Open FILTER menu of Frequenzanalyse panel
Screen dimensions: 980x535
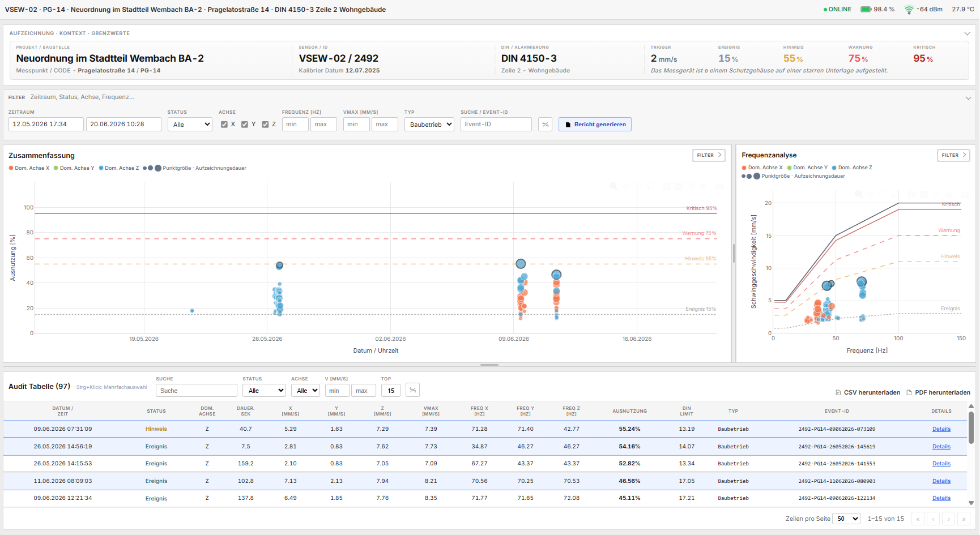pyautogui.click(x=954, y=155)
